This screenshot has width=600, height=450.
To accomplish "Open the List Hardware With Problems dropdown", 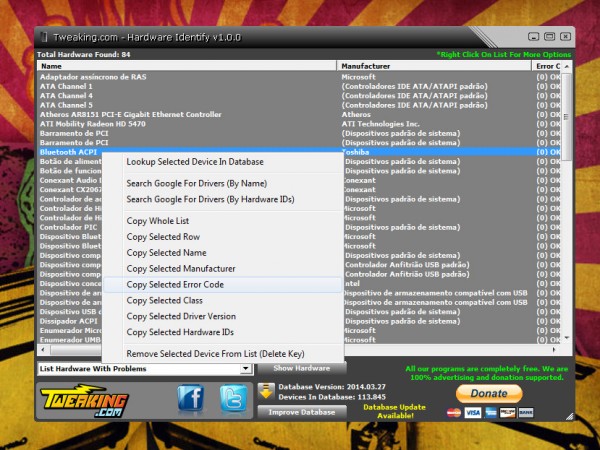I will click(x=245, y=369).
